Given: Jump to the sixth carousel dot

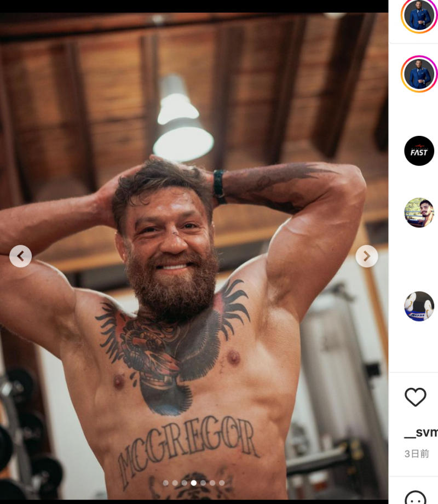Looking at the screenshot, I should pyautogui.click(x=212, y=483).
